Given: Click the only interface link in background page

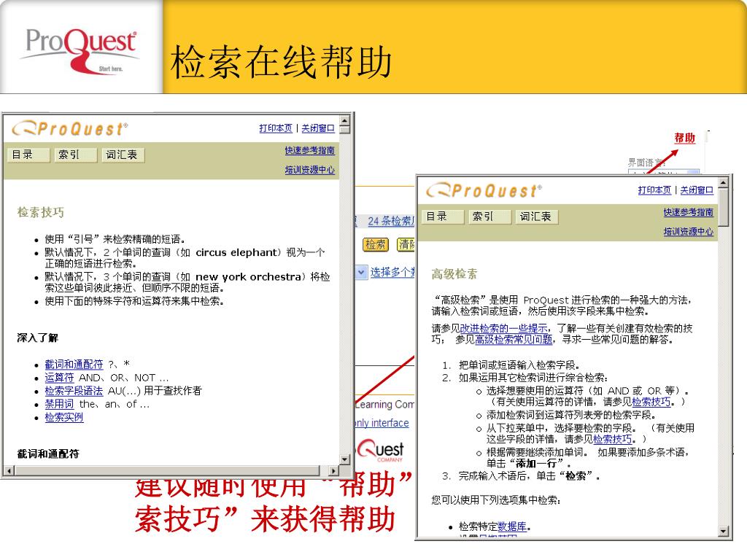Looking at the screenshot, I should 382,423.
